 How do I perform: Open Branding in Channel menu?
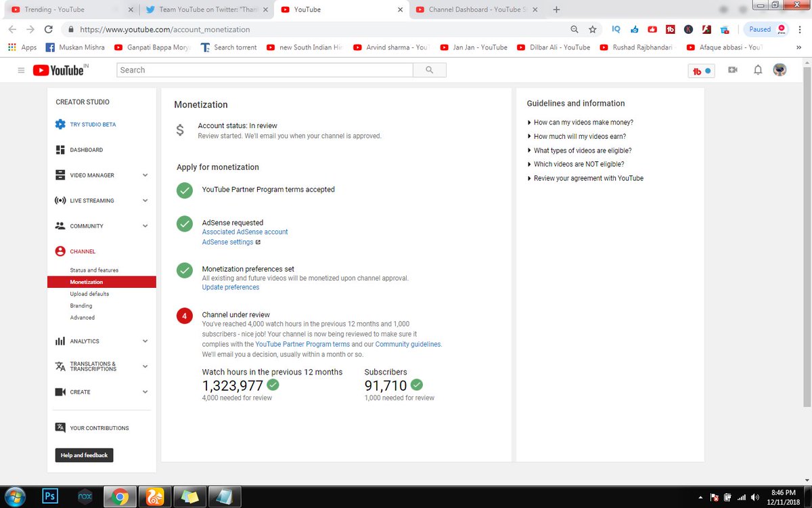coord(81,305)
